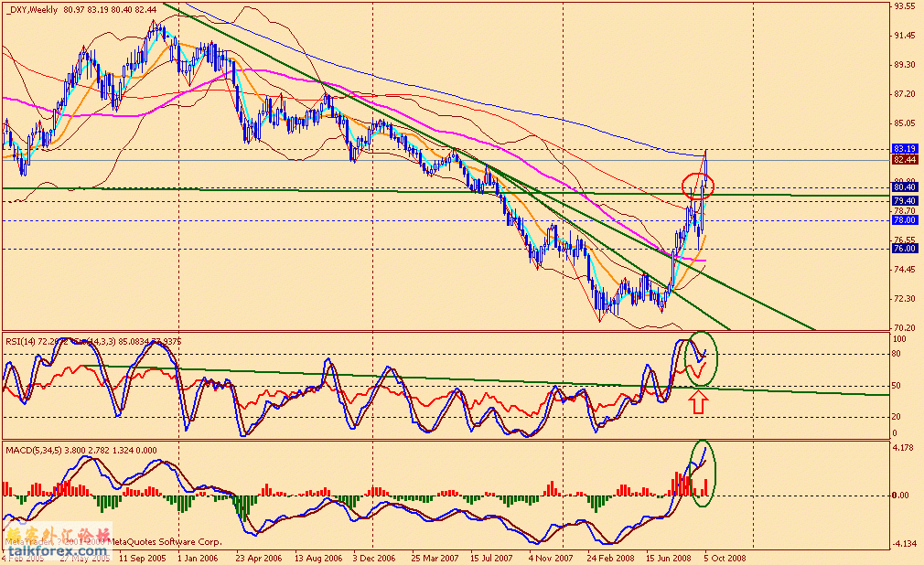
Task: Click the RSI scale value 100
Action: (900, 339)
